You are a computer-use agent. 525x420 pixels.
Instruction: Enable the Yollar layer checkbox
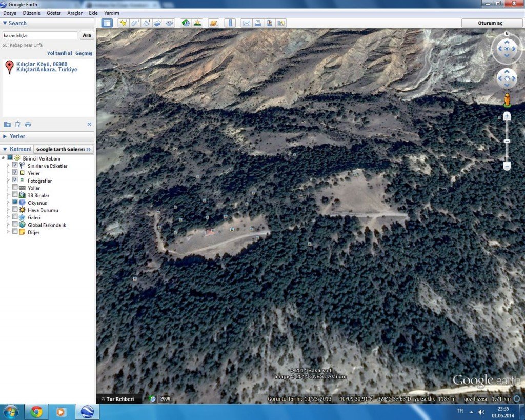(15, 188)
